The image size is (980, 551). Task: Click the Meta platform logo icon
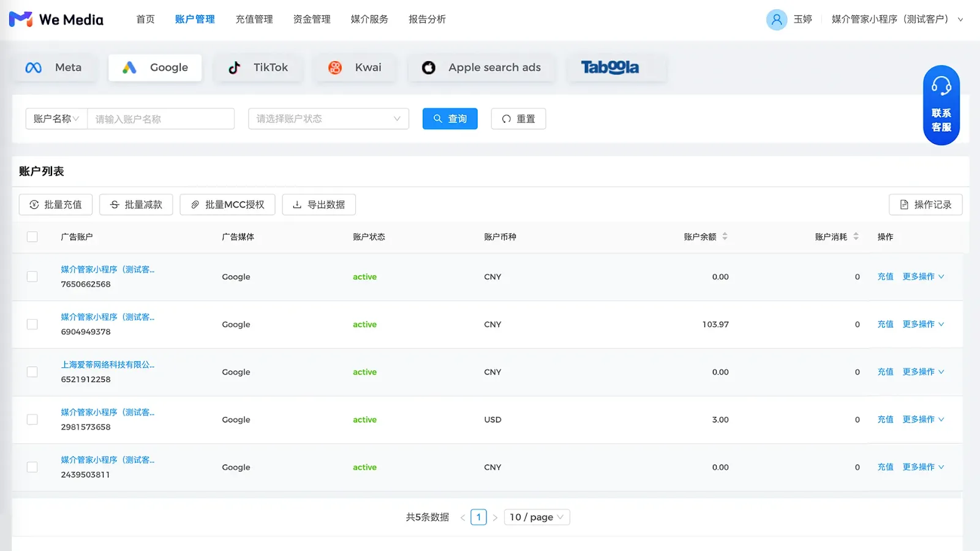click(34, 67)
